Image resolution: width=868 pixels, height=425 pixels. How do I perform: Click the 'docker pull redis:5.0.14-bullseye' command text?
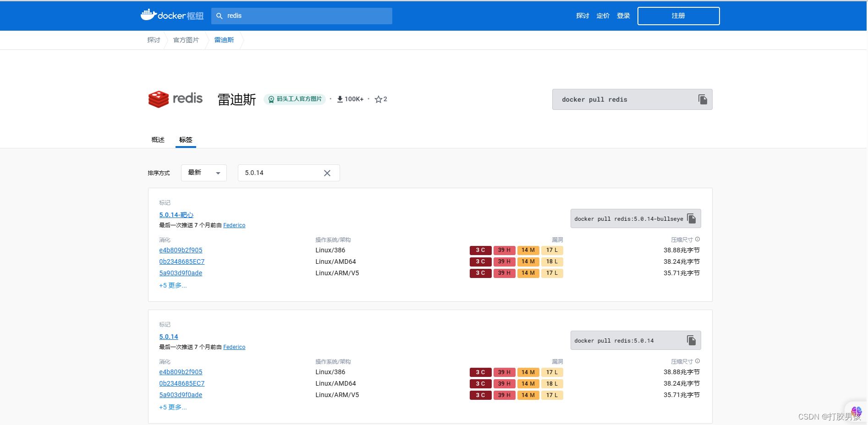click(x=629, y=219)
